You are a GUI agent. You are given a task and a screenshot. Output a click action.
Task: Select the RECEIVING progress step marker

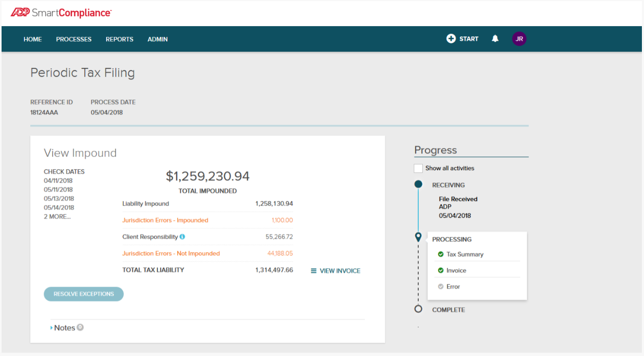pos(418,184)
